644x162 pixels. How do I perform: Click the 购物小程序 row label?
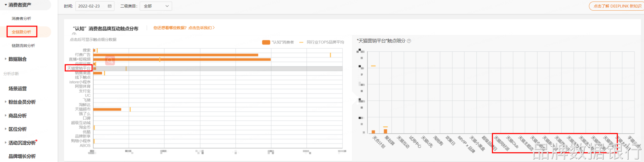coord(81,141)
